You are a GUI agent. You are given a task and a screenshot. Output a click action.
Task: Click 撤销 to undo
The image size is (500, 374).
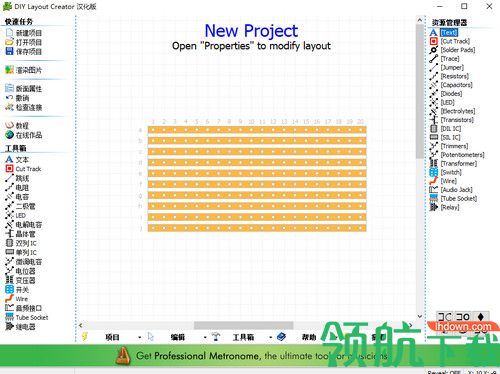pyautogui.click(x=18, y=98)
